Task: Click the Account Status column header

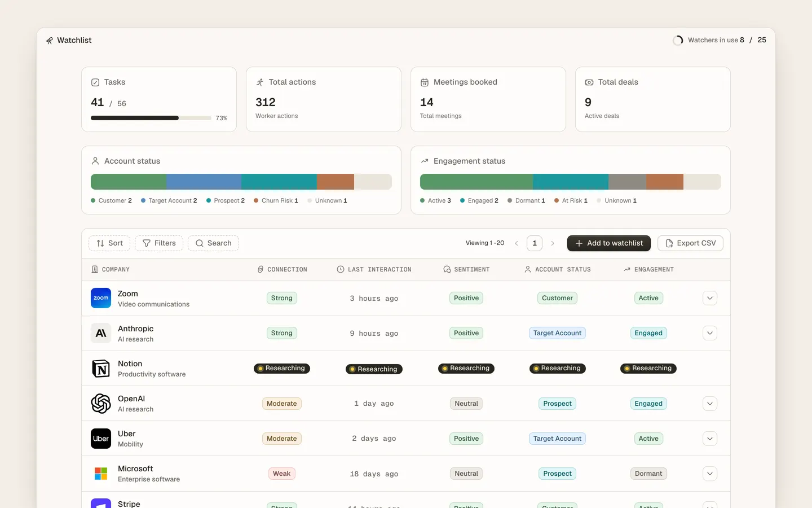Action: click(558, 270)
